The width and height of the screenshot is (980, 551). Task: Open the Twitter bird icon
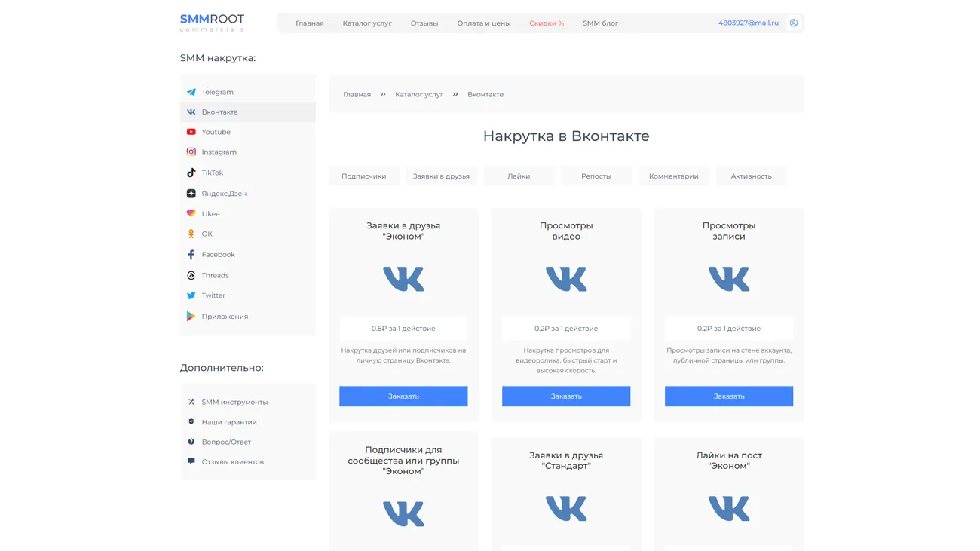191,295
